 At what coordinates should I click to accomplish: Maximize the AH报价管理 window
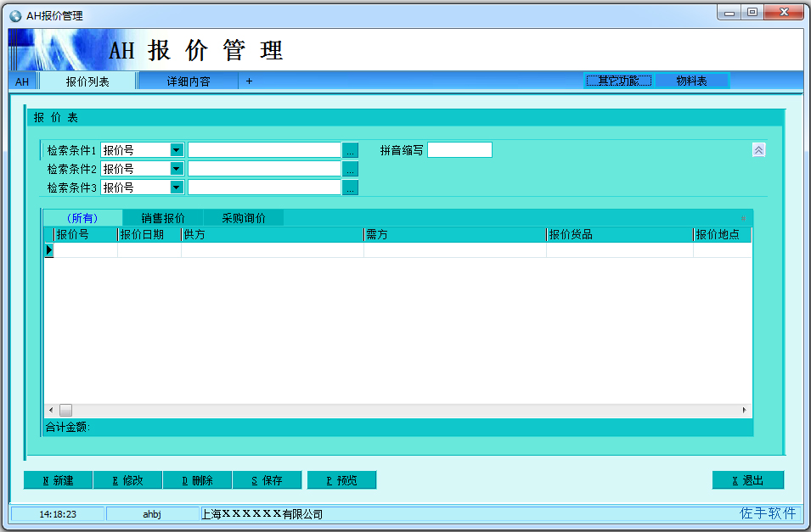tap(752, 13)
